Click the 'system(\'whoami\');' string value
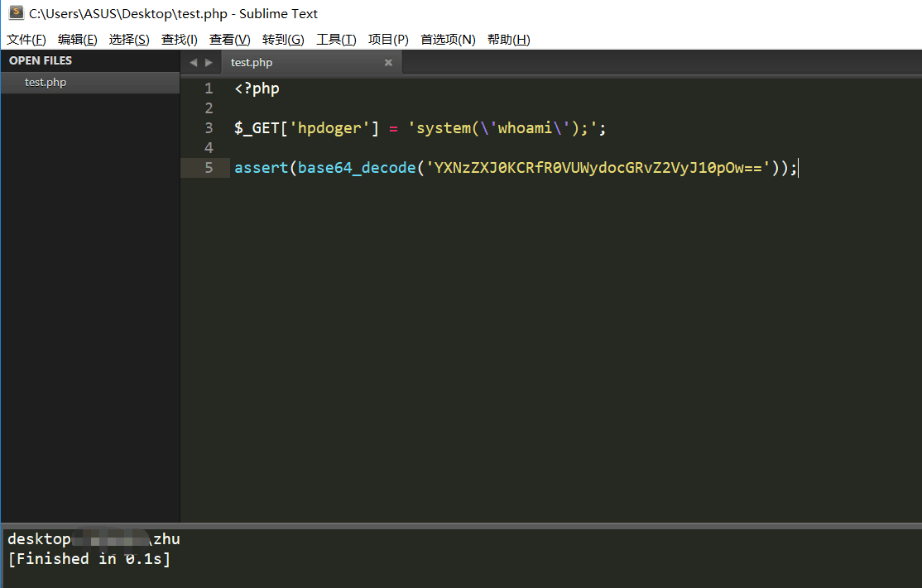The image size is (922, 588). pos(502,128)
